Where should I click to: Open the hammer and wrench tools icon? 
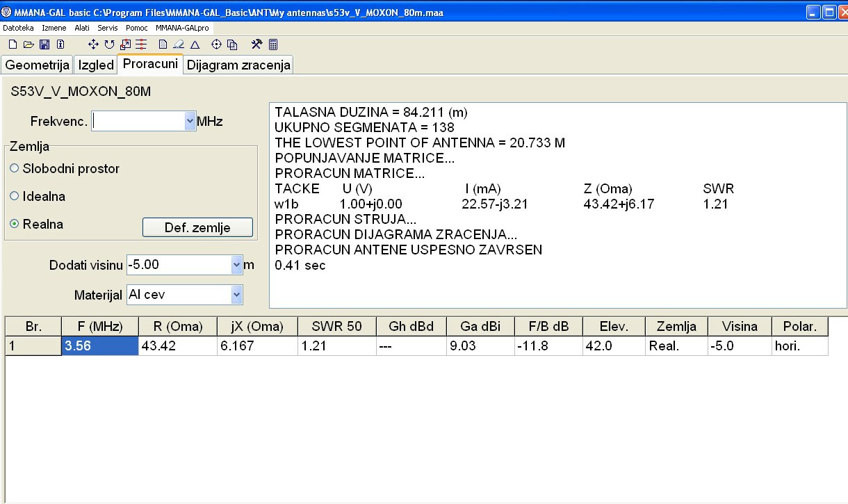(x=256, y=44)
